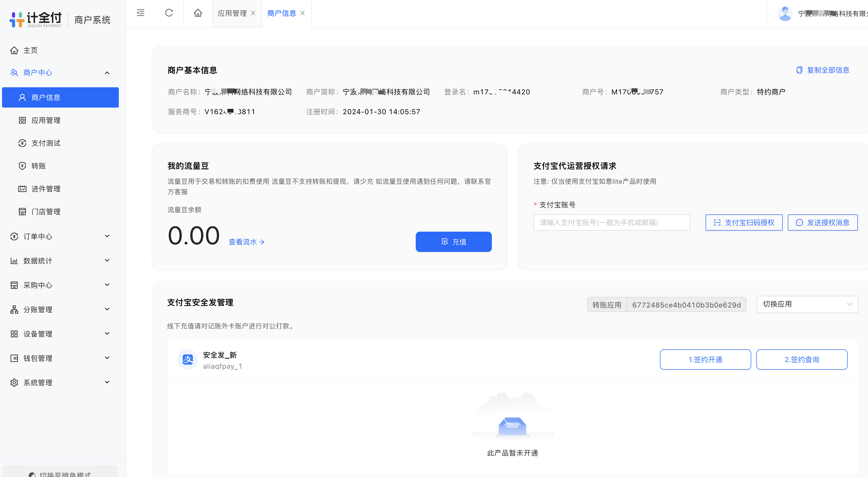The image size is (868, 477).
Task: Click the 采购中心 icon
Action: 14,285
